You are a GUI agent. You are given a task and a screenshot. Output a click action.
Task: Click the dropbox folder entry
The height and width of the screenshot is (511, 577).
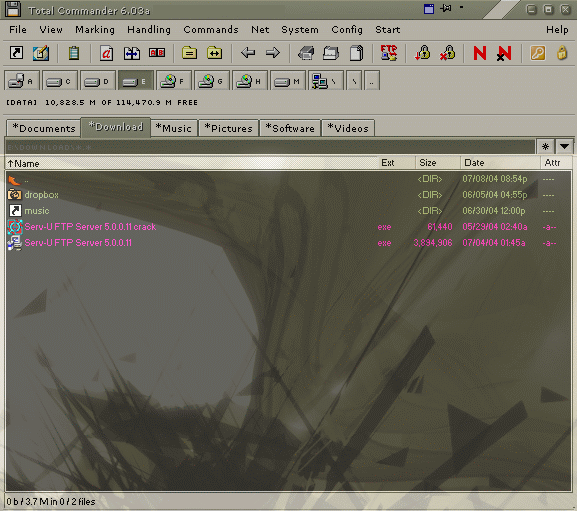tap(41, 195)
